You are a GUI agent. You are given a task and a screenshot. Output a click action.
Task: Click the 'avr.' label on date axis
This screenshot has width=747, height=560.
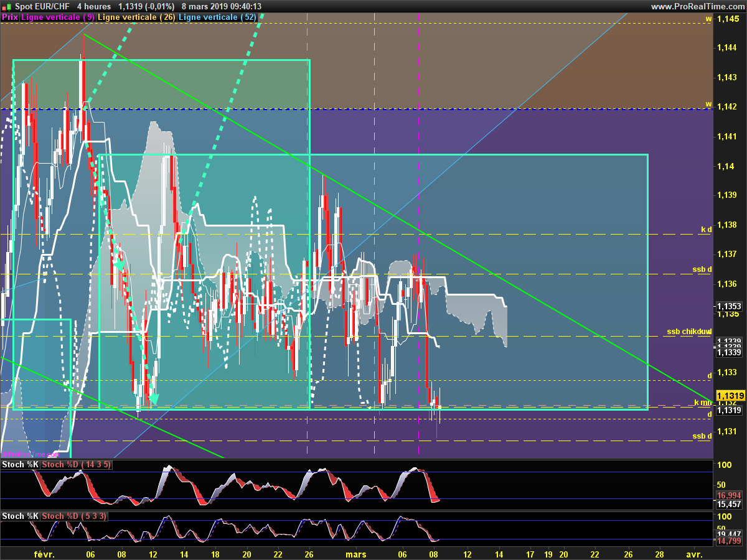pyautogui.click(x=695, y=554)
